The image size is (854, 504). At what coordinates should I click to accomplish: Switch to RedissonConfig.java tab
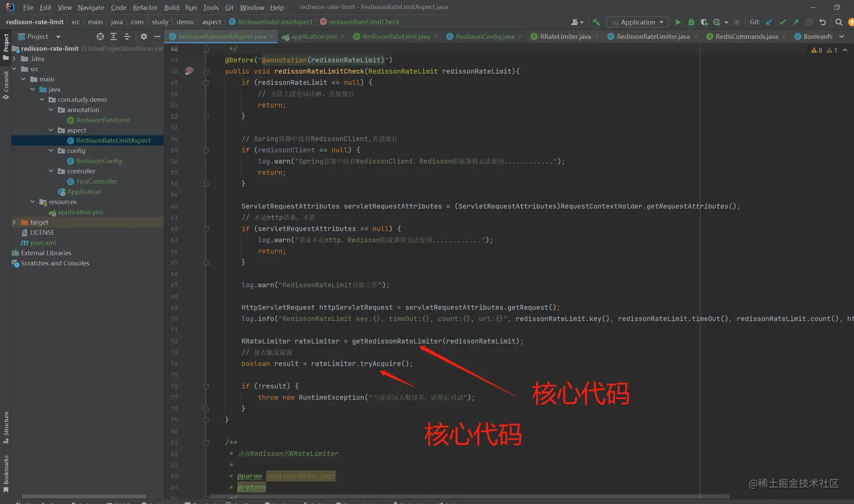coord(485,36)
